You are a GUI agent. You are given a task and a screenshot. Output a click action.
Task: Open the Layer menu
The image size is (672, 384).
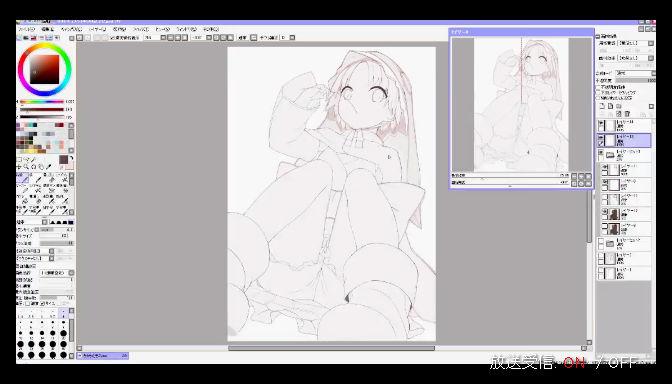(98, 29)
